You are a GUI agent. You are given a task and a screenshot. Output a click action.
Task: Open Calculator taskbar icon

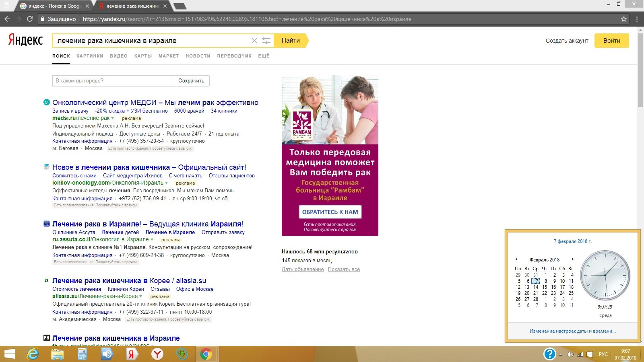83,354
